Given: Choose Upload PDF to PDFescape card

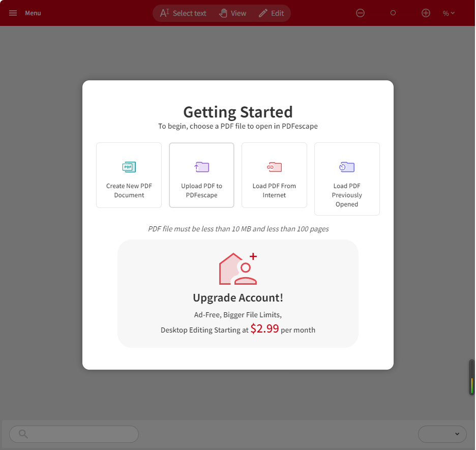Looking at the screenshot, I should 201,175.
